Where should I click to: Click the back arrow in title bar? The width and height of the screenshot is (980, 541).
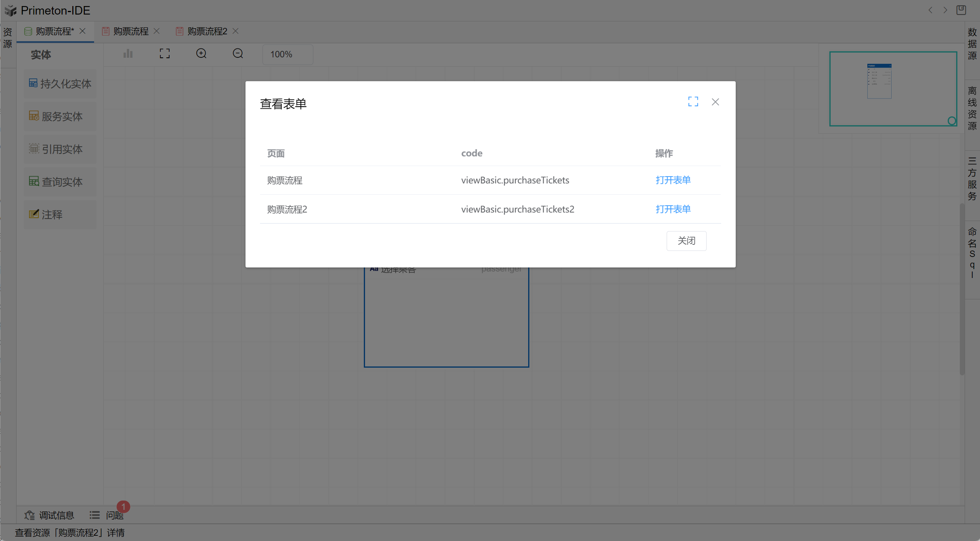(930, 10)
